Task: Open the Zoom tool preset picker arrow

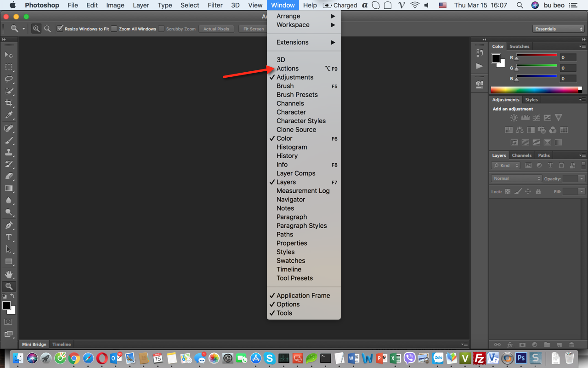Action: click(23, 29)
